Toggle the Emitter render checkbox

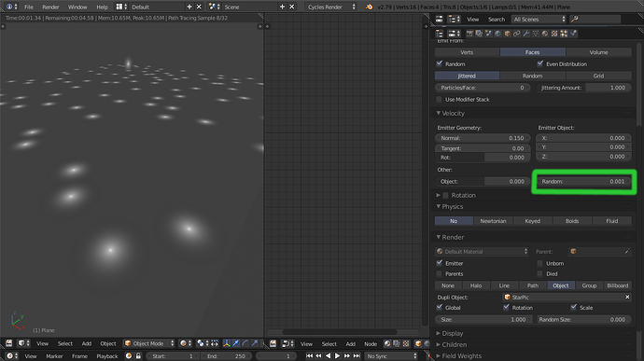pos(440,263)
